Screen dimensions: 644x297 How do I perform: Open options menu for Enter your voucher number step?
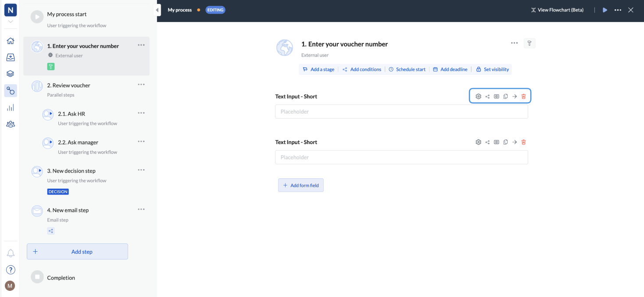point(141,45)
